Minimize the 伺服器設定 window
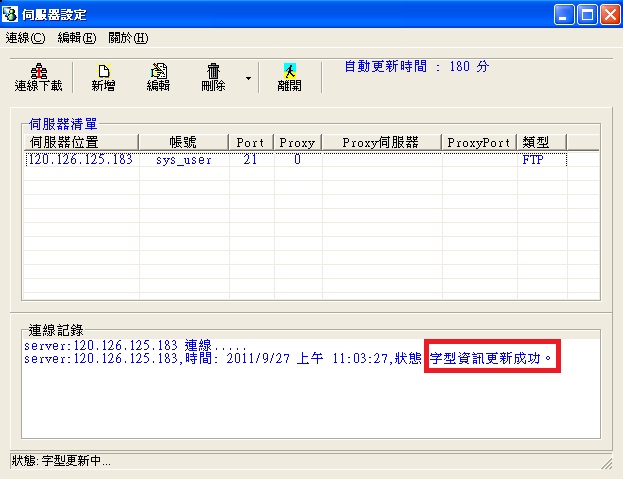The image size is (623, 479). (564, 15)
